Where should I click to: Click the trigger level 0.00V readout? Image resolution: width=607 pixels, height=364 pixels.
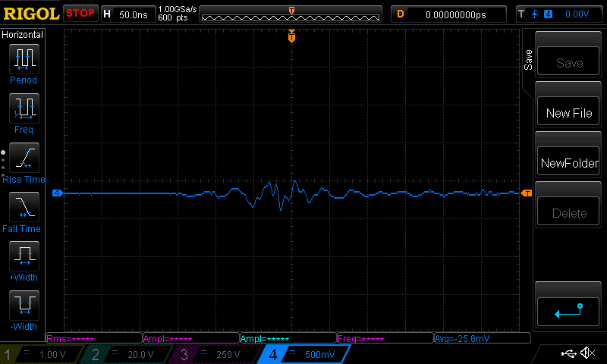[577, 14]
